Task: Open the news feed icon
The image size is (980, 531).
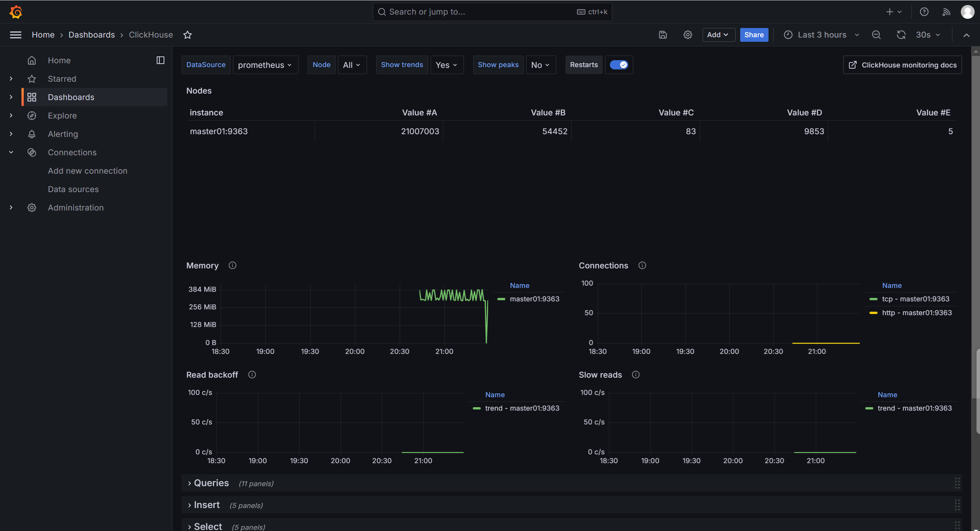Action: click(x=946, y=12)
